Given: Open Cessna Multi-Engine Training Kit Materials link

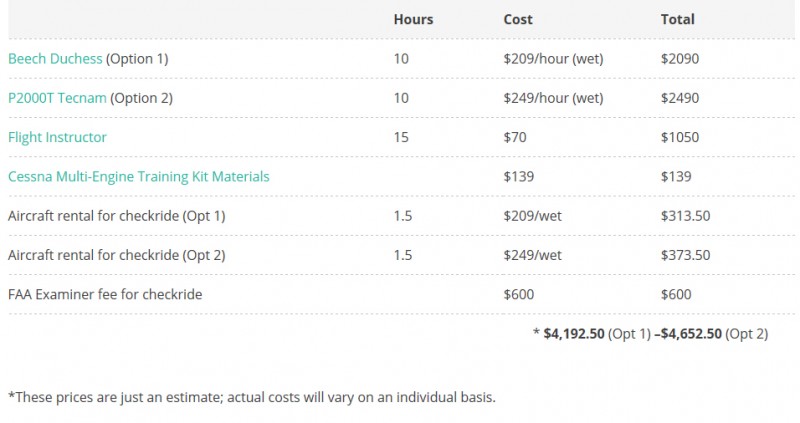Looking at the screenshot, I should pyautogui.click(x=139, y=177).
